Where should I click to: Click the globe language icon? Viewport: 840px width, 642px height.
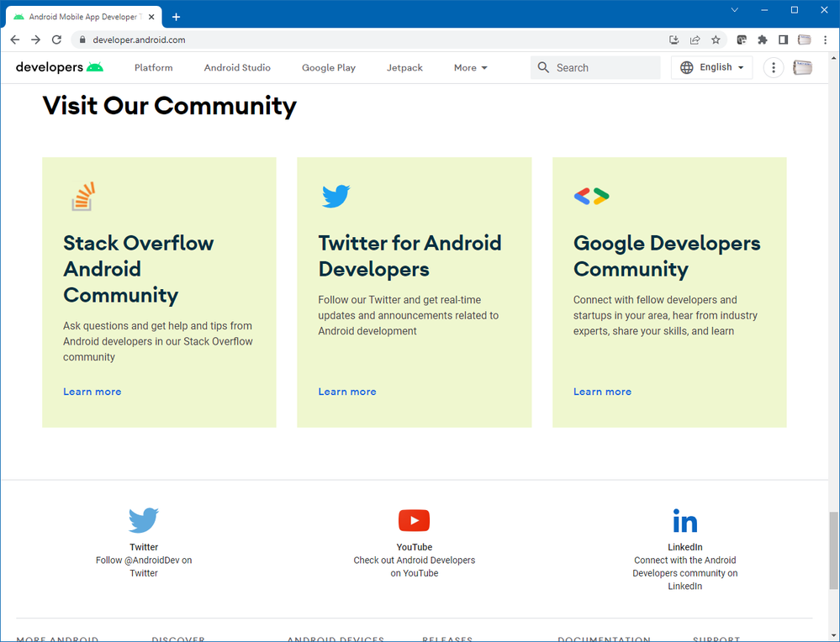[x=686, y=67]
